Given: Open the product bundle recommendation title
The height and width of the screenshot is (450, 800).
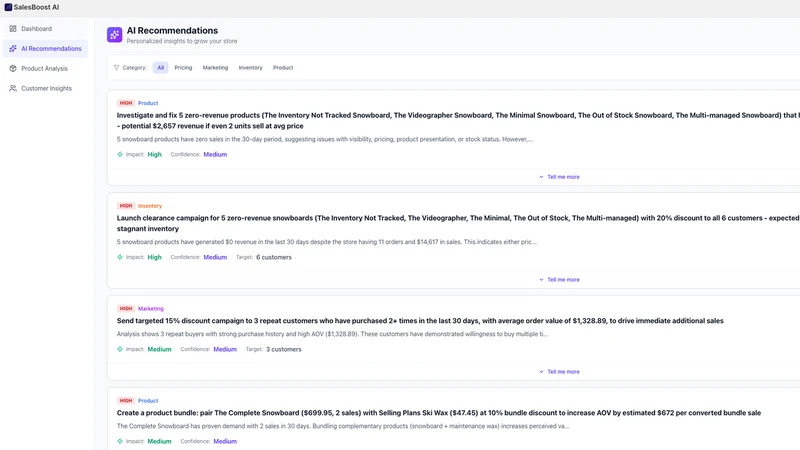Looking at the screenshot, I should tap(439, 413).
